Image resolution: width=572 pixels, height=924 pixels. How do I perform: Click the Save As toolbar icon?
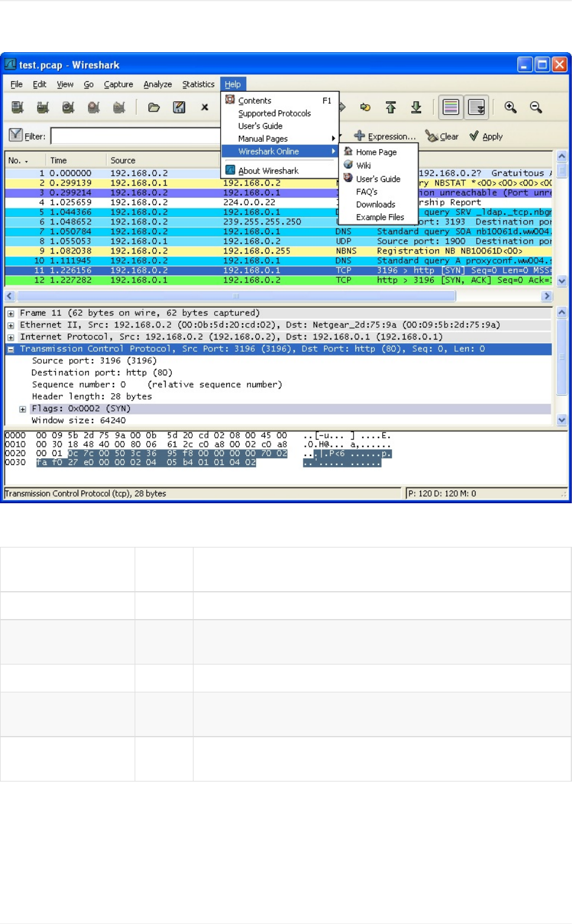180,107
